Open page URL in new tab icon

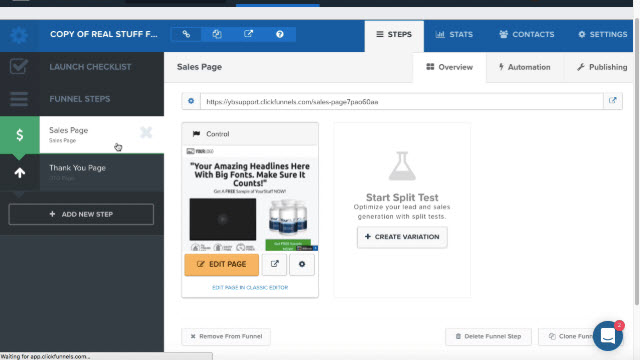tap(613, 101)
